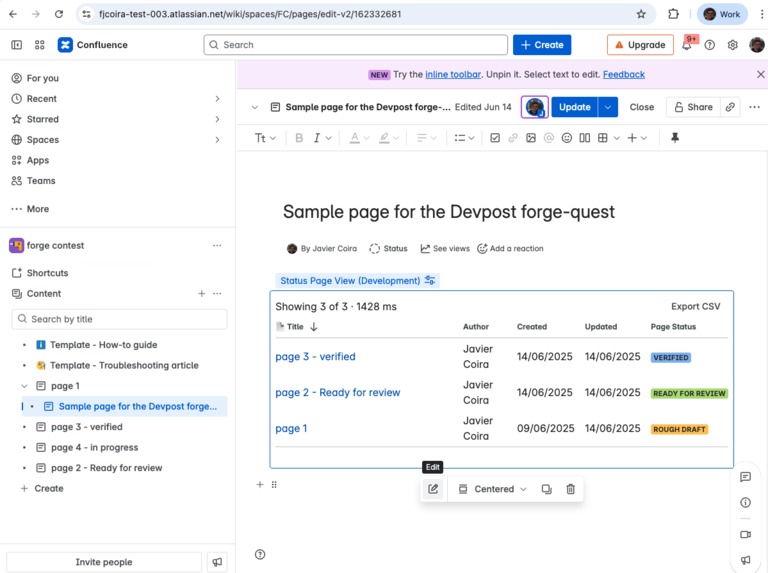
Task: Open more text formatting dropdown beside italic
Action: click(329, 139)
